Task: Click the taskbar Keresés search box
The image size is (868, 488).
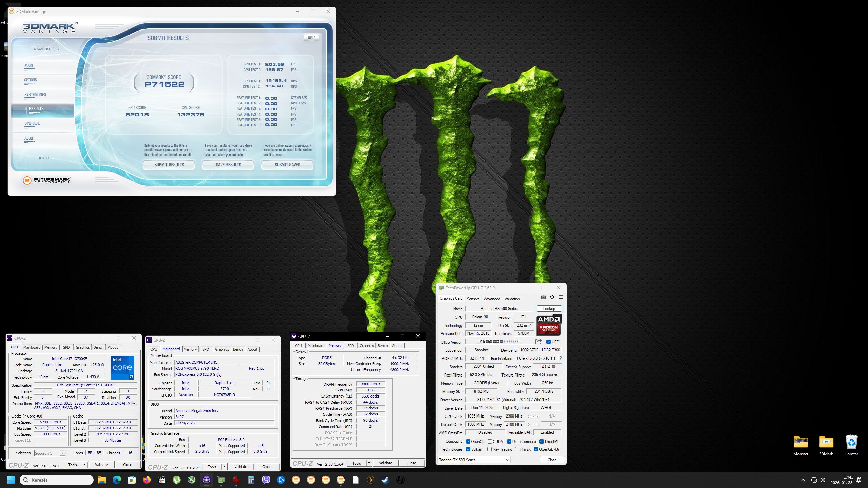Action: tap(57, 480)
